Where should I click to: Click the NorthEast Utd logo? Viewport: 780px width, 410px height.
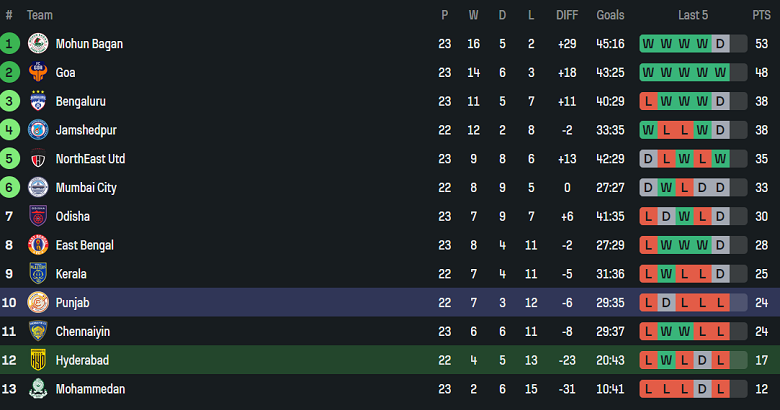(38, 159)
